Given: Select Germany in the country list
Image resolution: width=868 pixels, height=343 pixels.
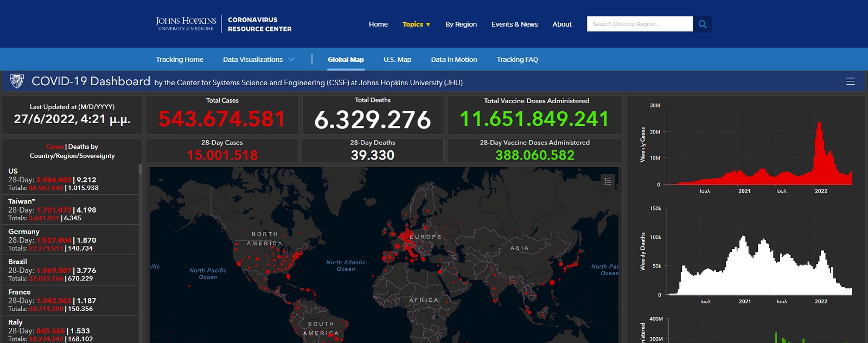Looking at the screenshot, I should coord(71,240).
